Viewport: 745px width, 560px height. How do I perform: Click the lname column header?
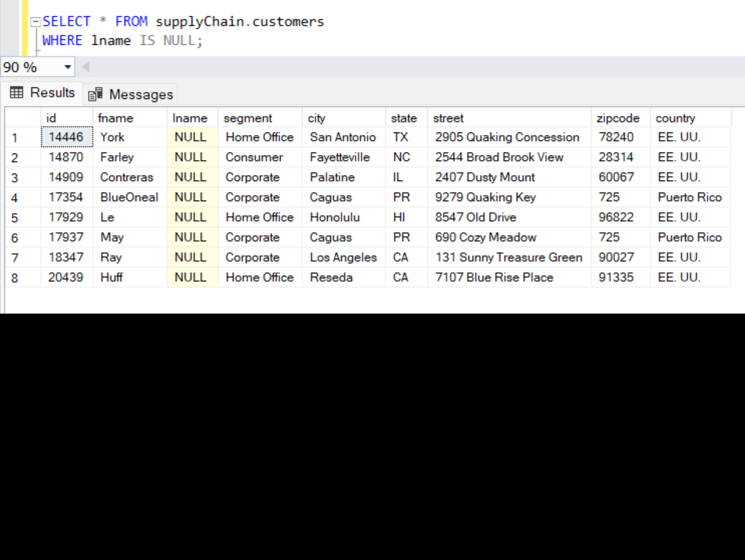192,118
